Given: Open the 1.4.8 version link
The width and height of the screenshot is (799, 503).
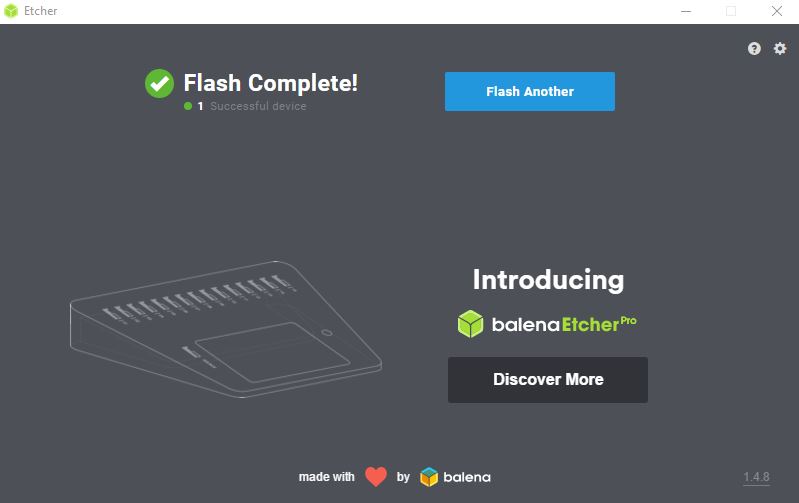Looking at the screenshot, I should [x=756, y=477].
